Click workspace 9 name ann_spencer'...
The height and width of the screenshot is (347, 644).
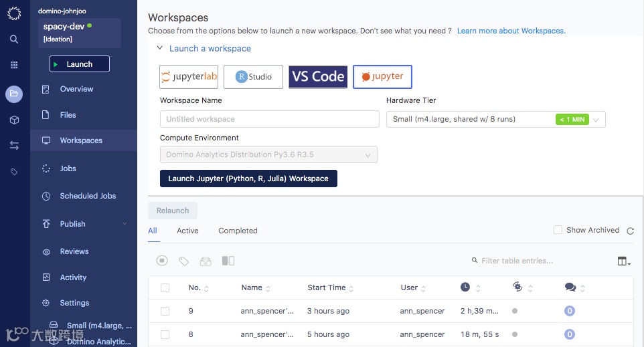point(267,311)
